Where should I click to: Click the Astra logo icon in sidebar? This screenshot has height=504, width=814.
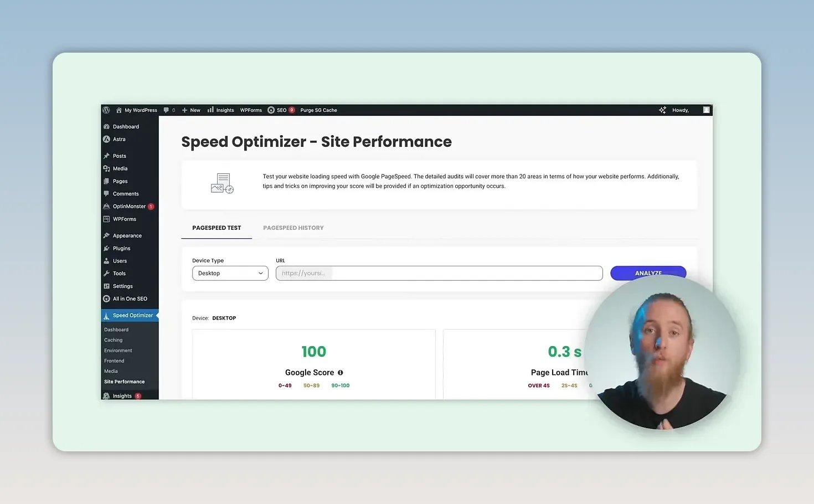(x=106, y=139)
